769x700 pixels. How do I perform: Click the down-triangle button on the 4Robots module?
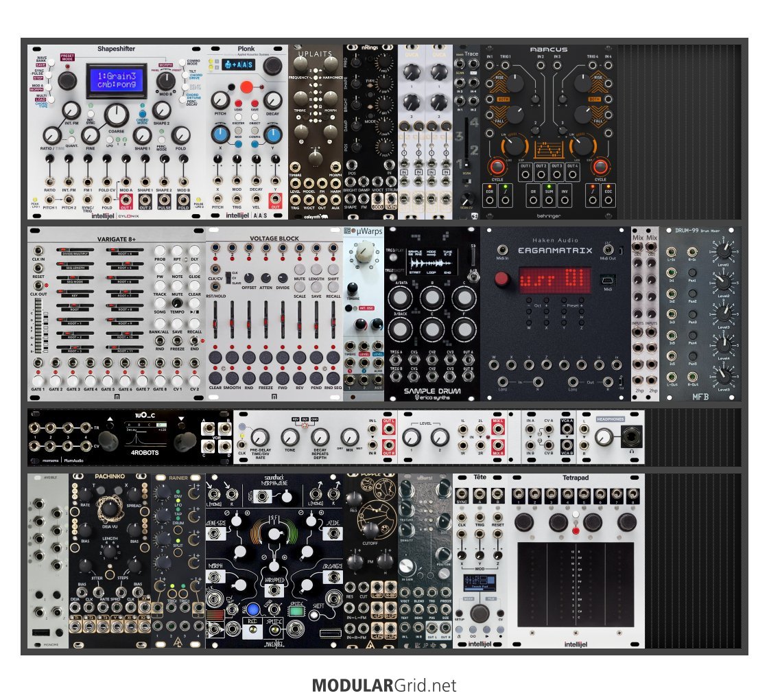pyautogui.click(x=182, y=419)
